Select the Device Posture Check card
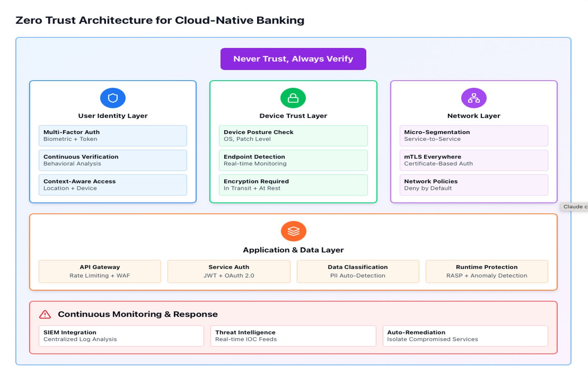Screen dimensions: 588x378 (293, 136)
